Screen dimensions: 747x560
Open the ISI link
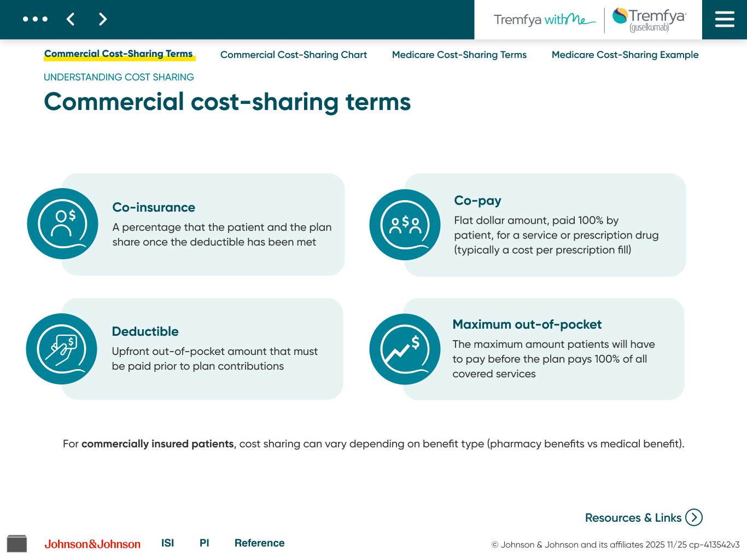tap(167, 542)
